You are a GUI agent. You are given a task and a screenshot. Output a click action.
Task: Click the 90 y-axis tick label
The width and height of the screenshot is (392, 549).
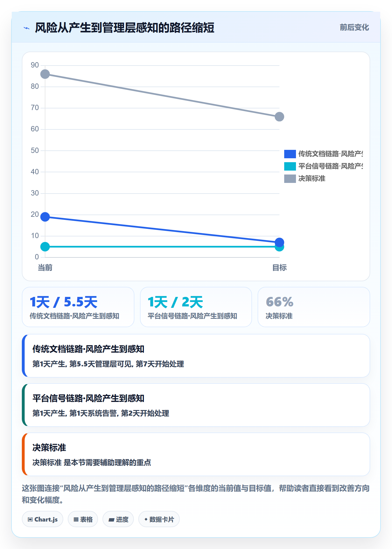click(x=35, y=65)
